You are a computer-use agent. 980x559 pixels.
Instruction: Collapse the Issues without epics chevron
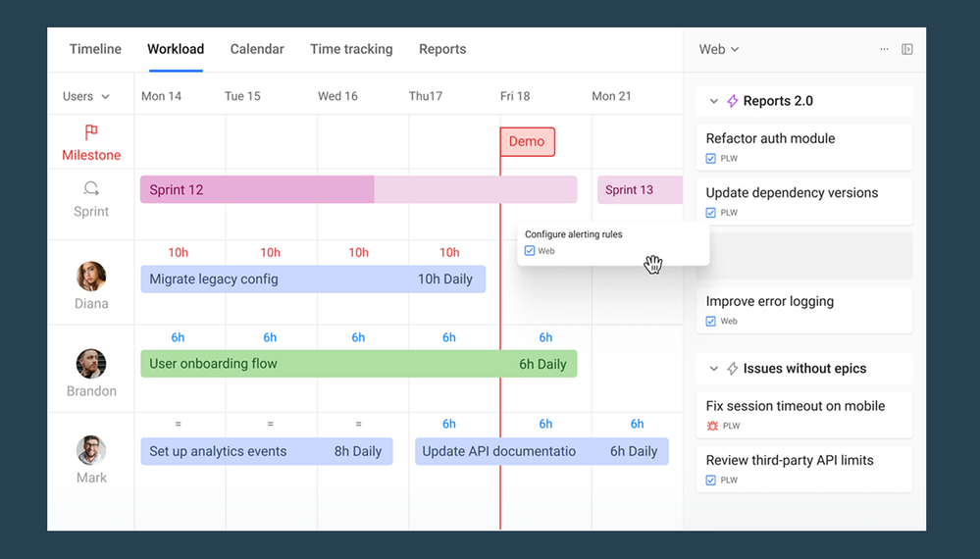tap(714, 369)
